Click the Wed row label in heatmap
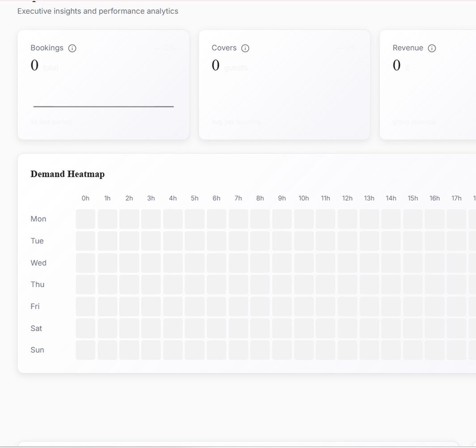 (38, 263)
